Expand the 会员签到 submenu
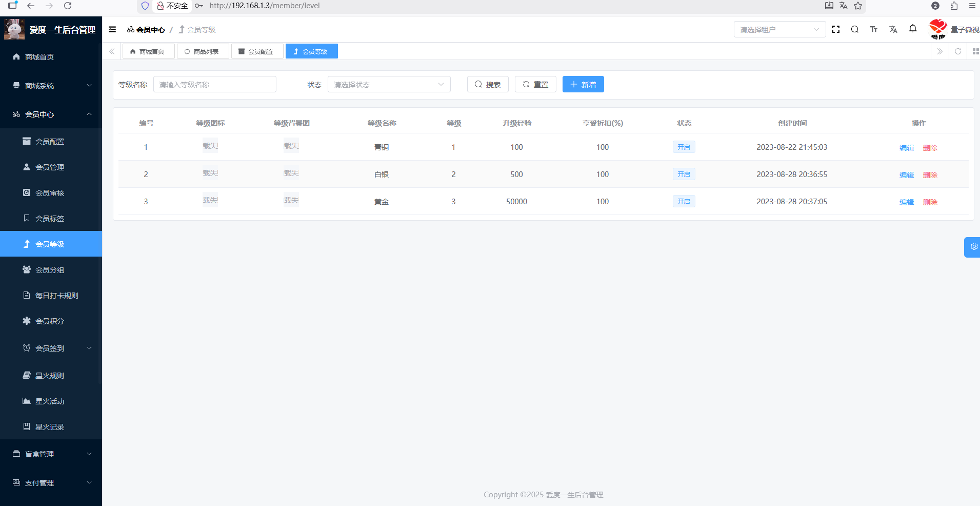 coord(51,348)
